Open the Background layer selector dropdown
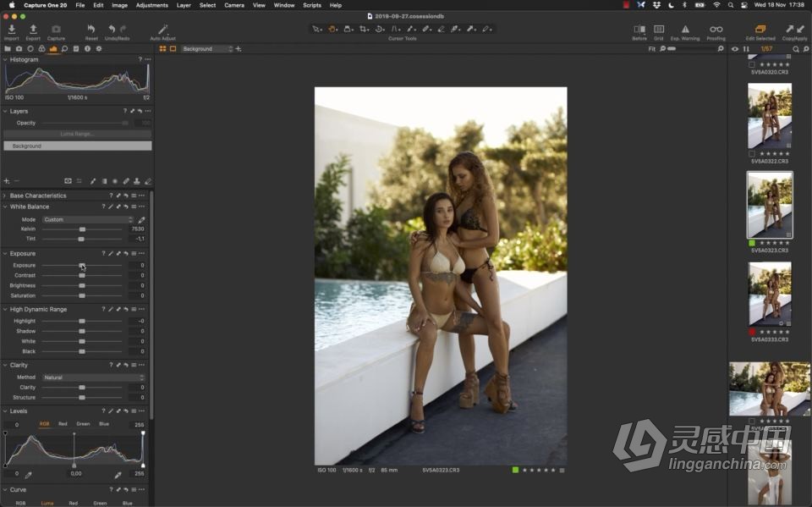The image size is (812, 507). tap(207, 49)
